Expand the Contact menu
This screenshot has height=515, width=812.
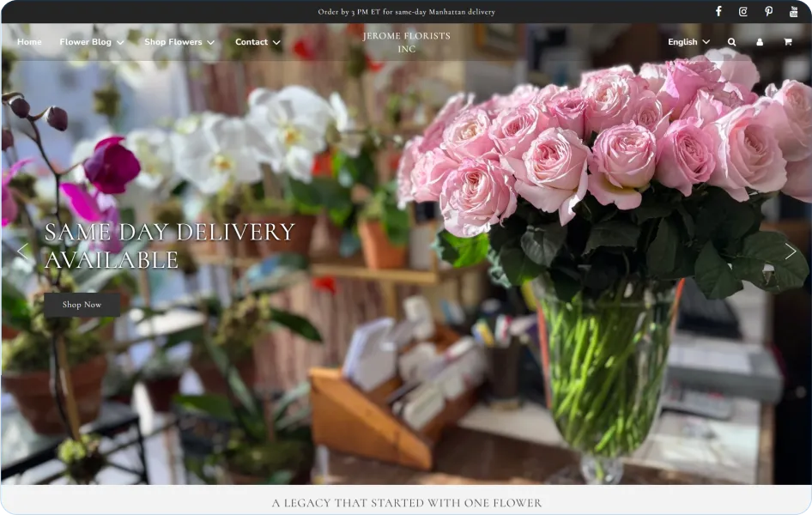258,42
